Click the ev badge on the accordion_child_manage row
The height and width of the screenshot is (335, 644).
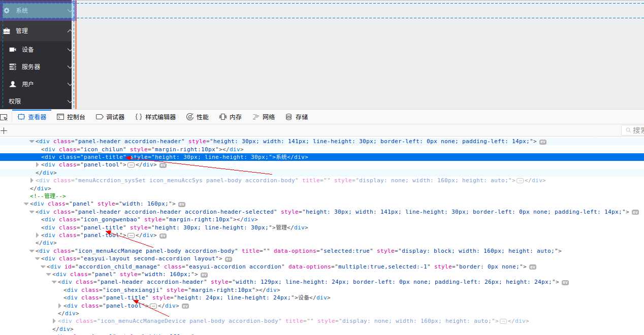point(532,267)
